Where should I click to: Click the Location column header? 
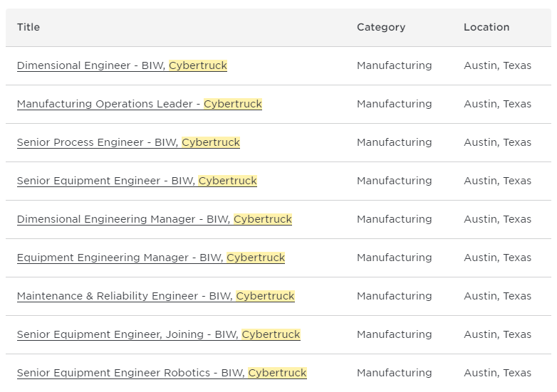click(x=486, y=27)
